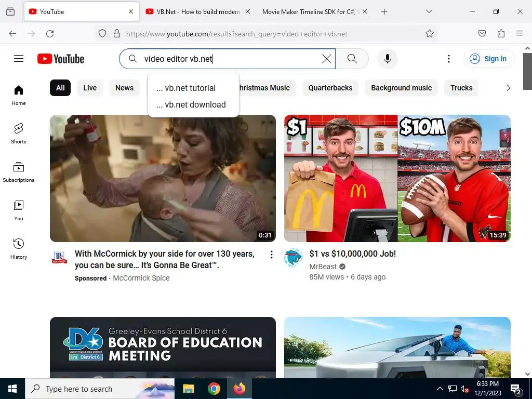Open the list all tabs dropdown
Screen dimensions: 532x399
[429, 11]
